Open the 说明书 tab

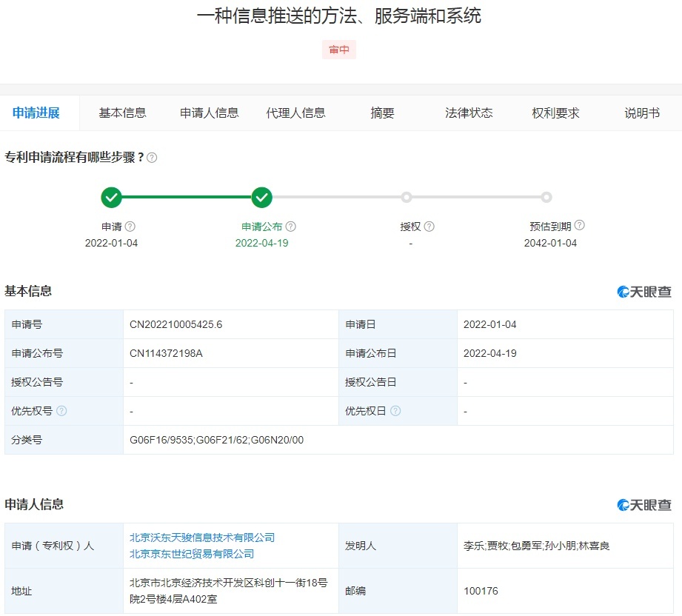click(641, 113)
